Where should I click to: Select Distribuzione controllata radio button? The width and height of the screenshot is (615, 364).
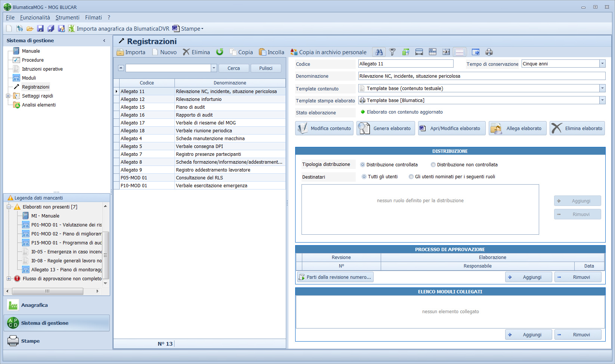click(x=362, y=165)
